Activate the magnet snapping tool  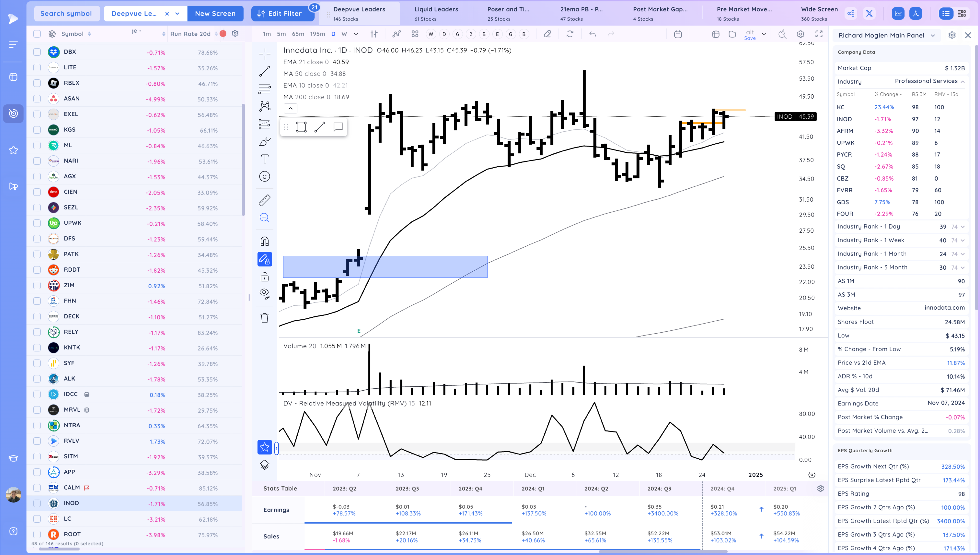tap(264, 241)
